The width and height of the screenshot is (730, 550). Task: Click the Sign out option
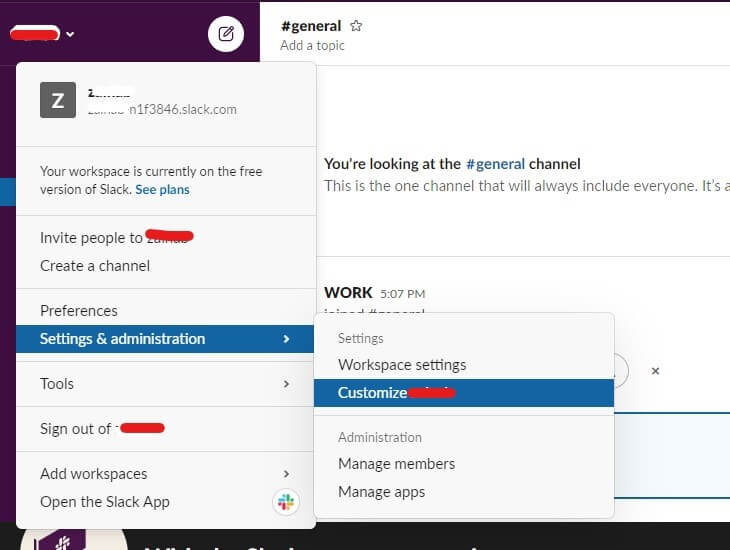click(x=76, y=429)
